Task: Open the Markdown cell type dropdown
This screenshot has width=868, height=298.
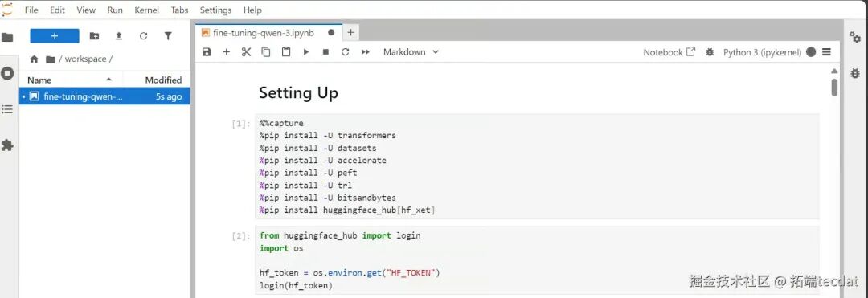Action: 411,52
